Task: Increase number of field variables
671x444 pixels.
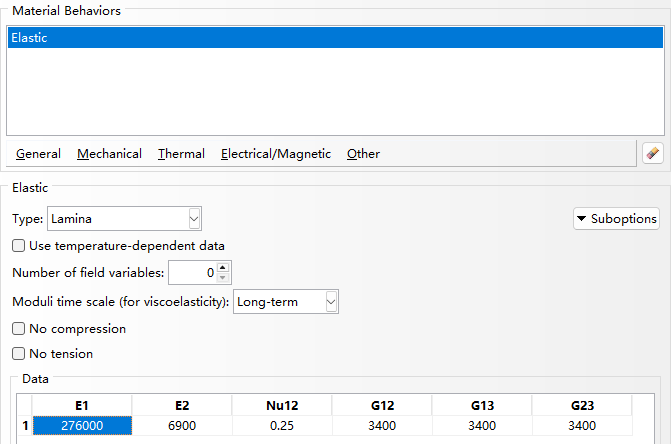Action: (223, 267)
